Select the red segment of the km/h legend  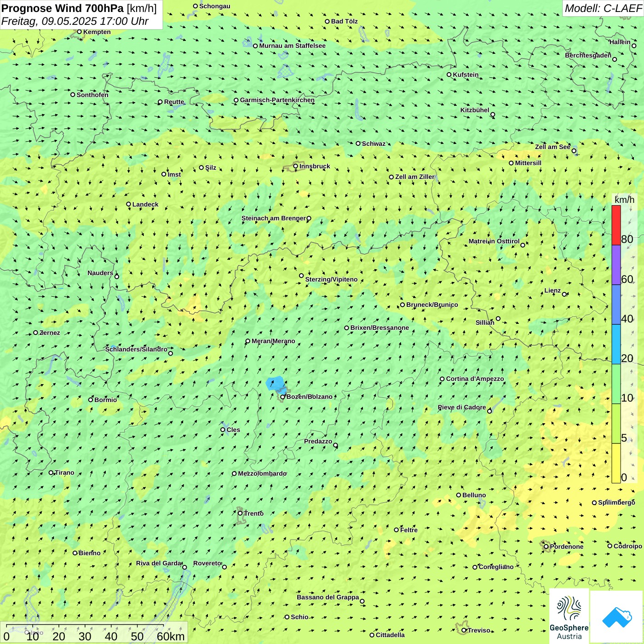[616, 225]
